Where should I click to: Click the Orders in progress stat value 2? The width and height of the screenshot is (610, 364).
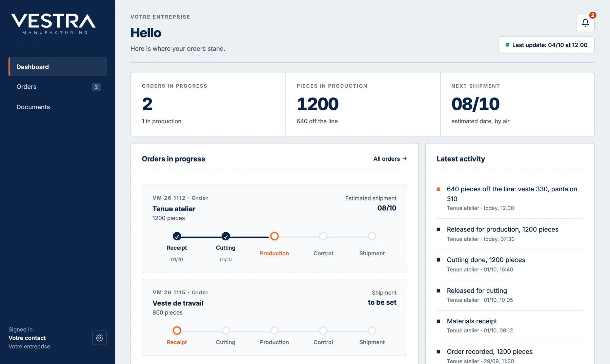pos(147,104)
